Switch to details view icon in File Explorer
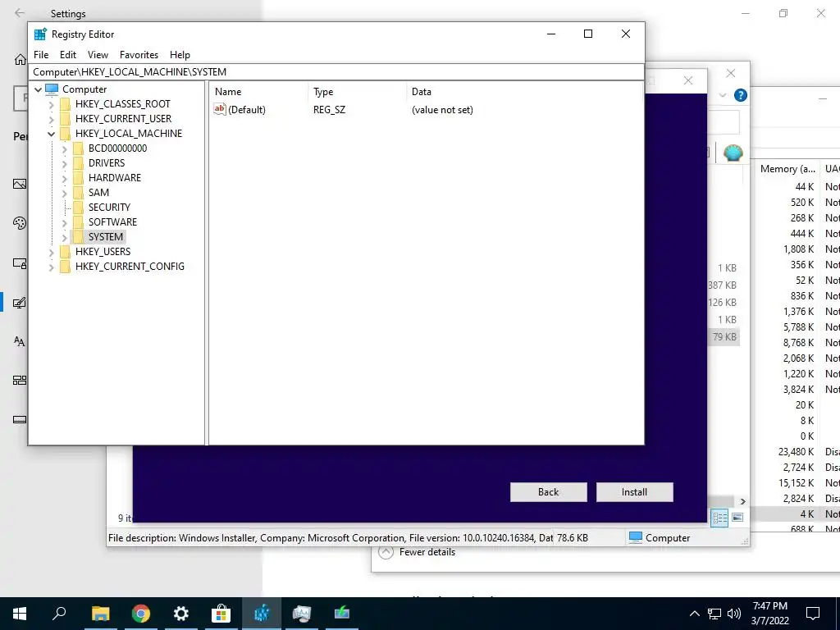 720,518
